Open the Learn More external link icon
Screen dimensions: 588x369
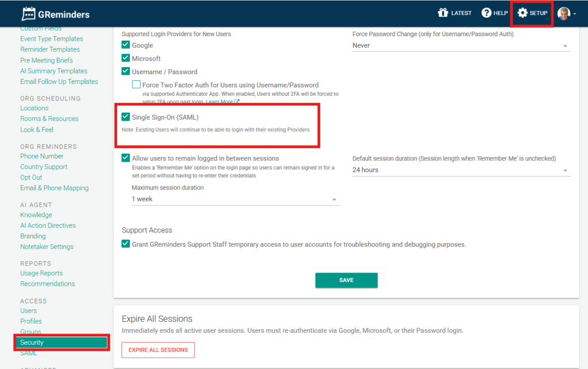pyautogui.click(x=237, y=102)
